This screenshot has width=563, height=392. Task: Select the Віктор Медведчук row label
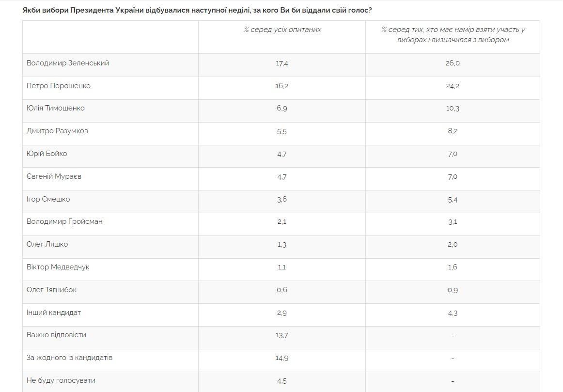coord(58,267)
